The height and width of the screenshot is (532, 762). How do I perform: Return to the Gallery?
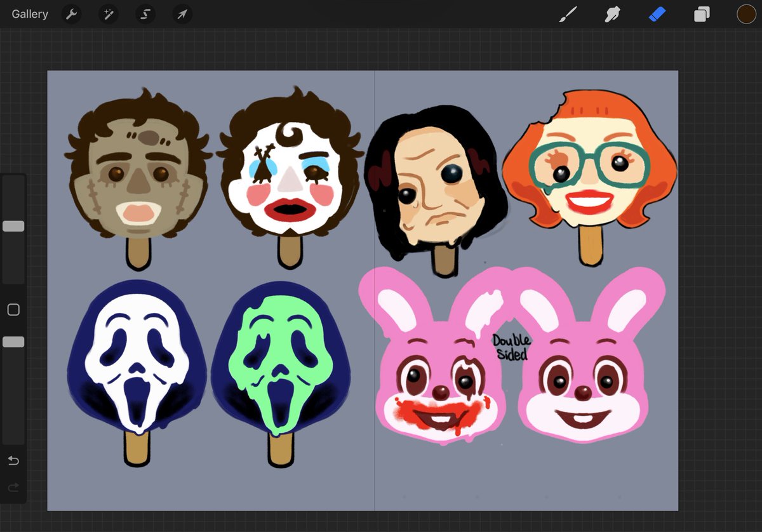click(30, 14)
